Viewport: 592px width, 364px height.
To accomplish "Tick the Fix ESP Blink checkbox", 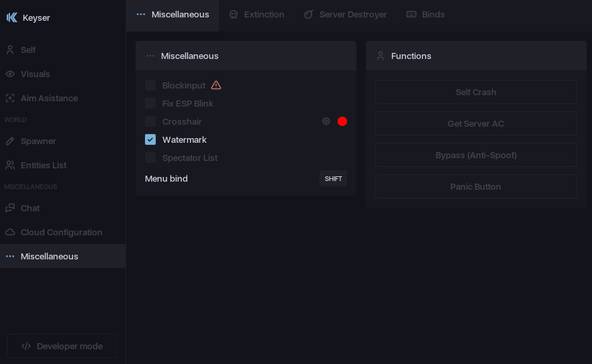I will (x=150, y=103).
